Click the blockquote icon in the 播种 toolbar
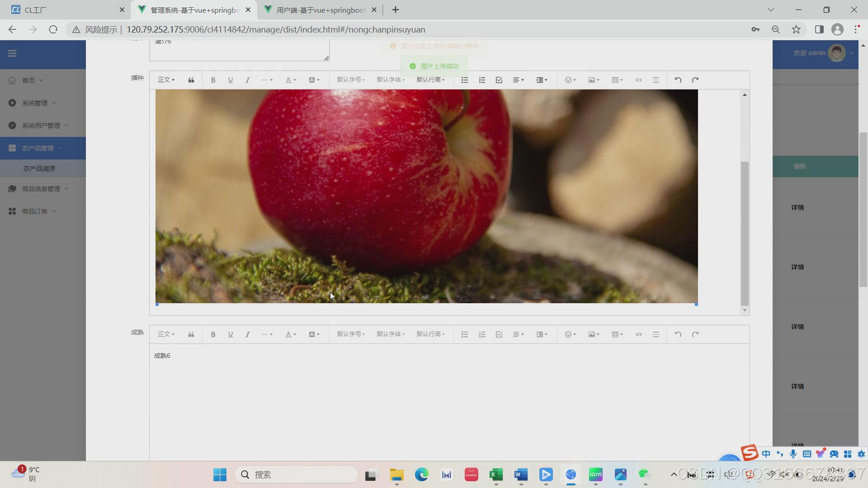Image resolution: width=868 pixels, height=488 pixels. pos(191,80)
